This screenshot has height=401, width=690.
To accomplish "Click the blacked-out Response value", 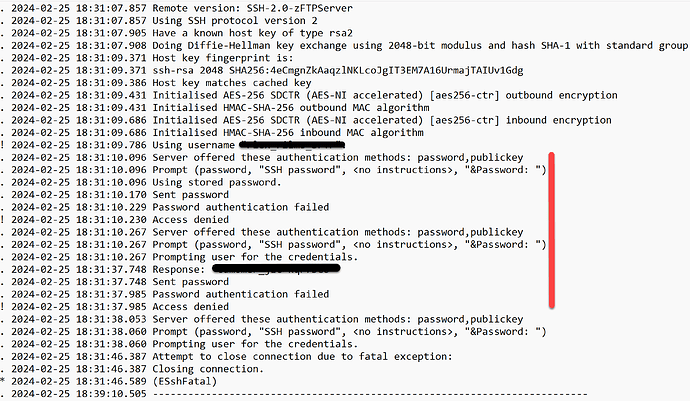I will point(276,269).
